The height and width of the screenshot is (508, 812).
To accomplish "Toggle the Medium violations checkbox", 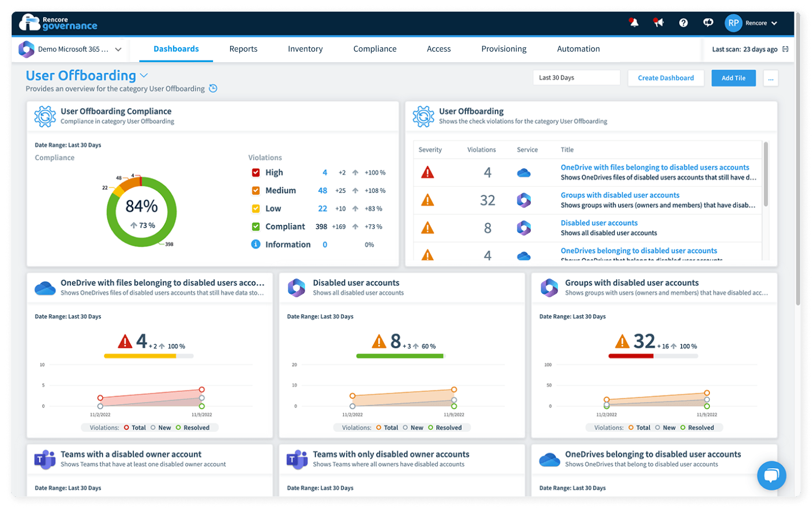I will point(256,190).
